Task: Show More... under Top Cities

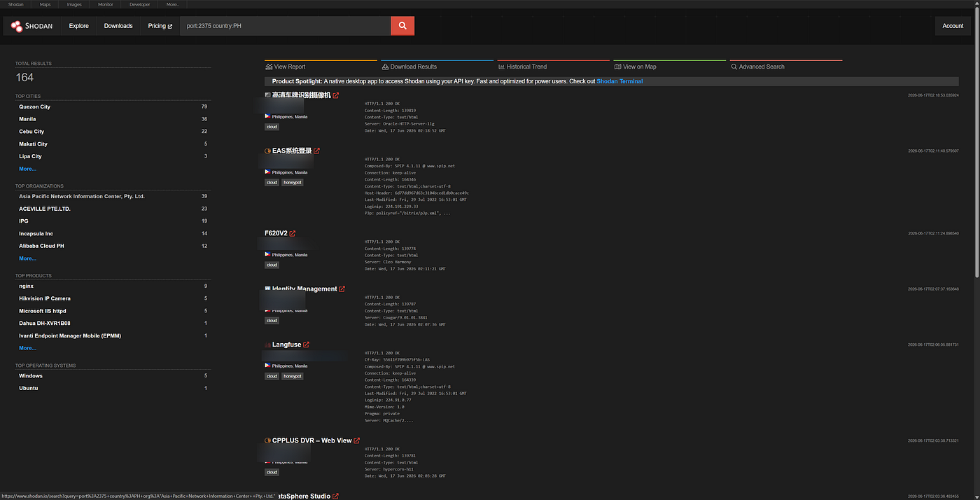Action: point(27,169)
